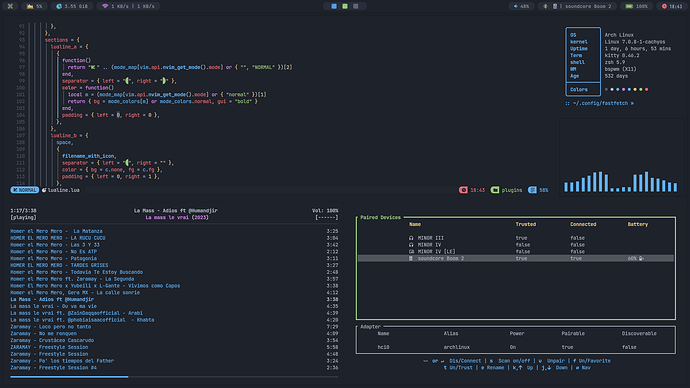Click the plugins folder statusline segment
Image resolution: width=690 pixels, height=388 pixels.
506,190
